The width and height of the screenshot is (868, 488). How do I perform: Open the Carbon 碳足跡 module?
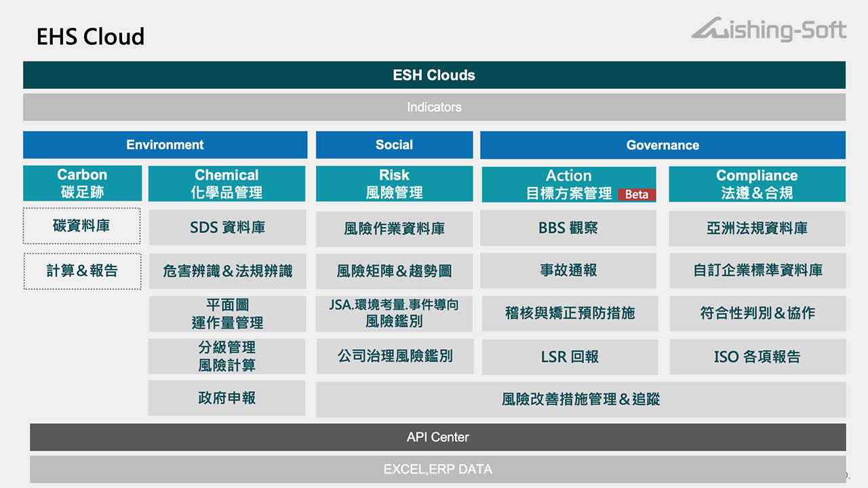82,183
